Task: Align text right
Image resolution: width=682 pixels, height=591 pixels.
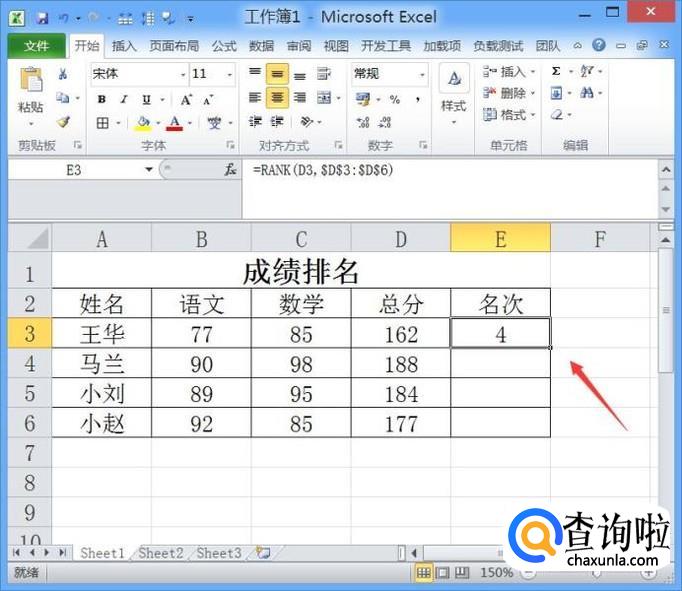Action: (x=300, y=97)
